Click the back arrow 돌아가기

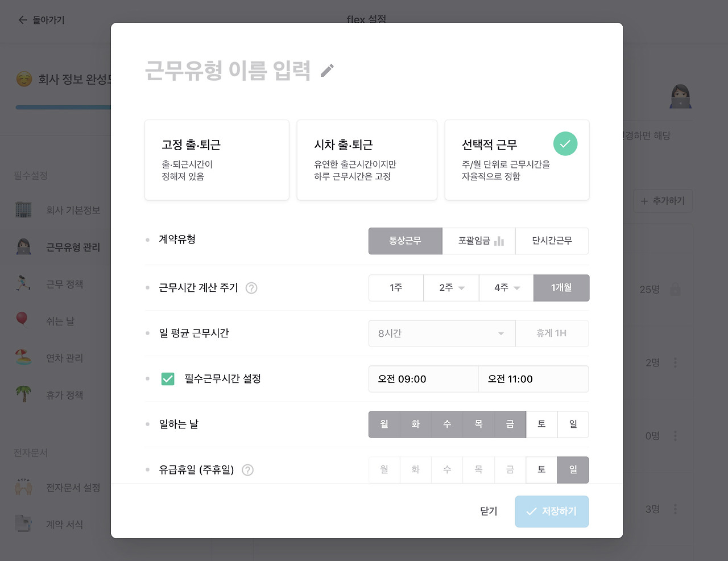coord(23,20)
